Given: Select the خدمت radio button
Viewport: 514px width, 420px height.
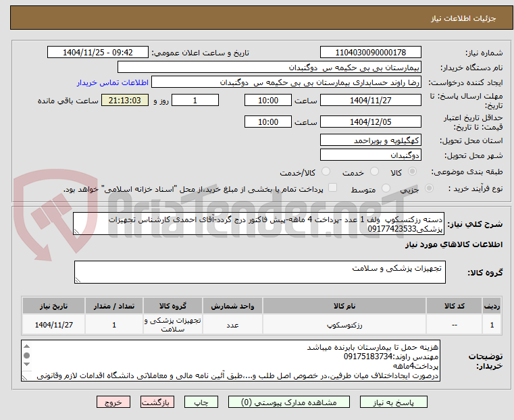Looking at the screenshot, I should coord(374,172).
